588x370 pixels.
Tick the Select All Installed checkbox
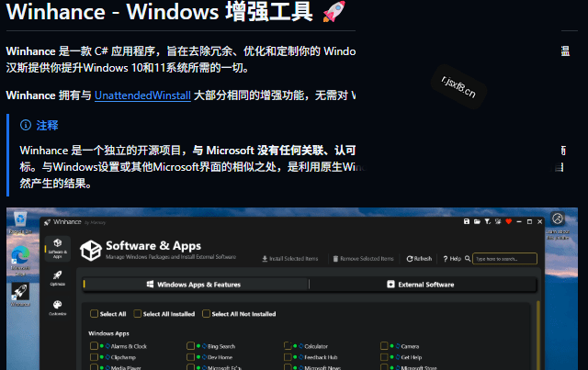tap(137, 313)
